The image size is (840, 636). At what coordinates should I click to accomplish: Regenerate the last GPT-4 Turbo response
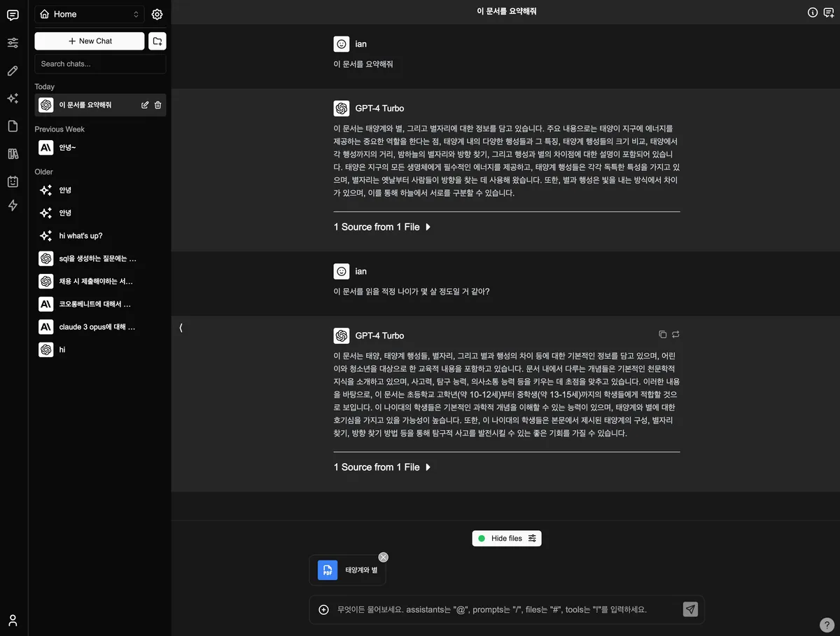675,335
